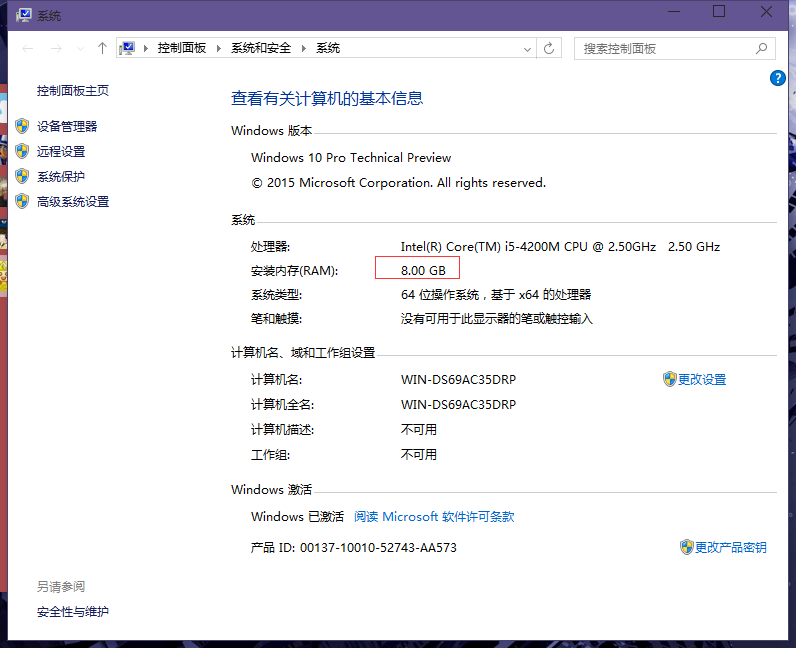Click the shield icon beside 高级系统设置

click(22, 202)
